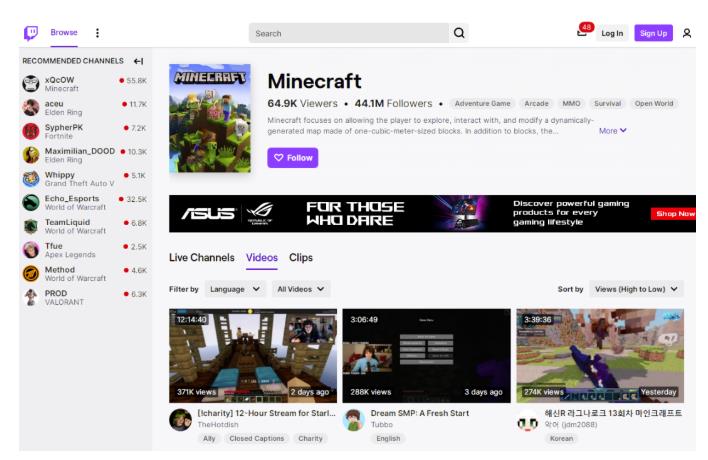Screen dimensions: 708x460
Task: Click the Korean tag
Action: (561, 438)
